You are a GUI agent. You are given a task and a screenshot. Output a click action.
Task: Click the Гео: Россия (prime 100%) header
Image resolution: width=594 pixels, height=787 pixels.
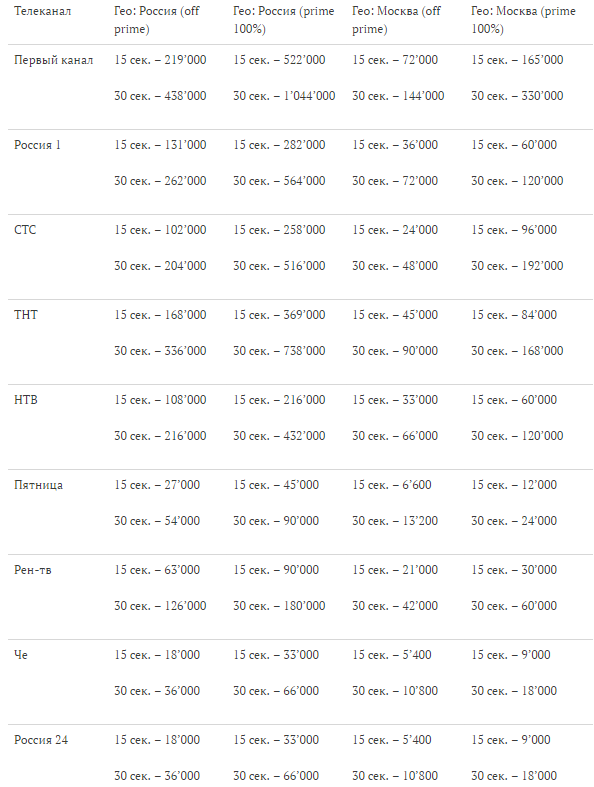[284, 20]
